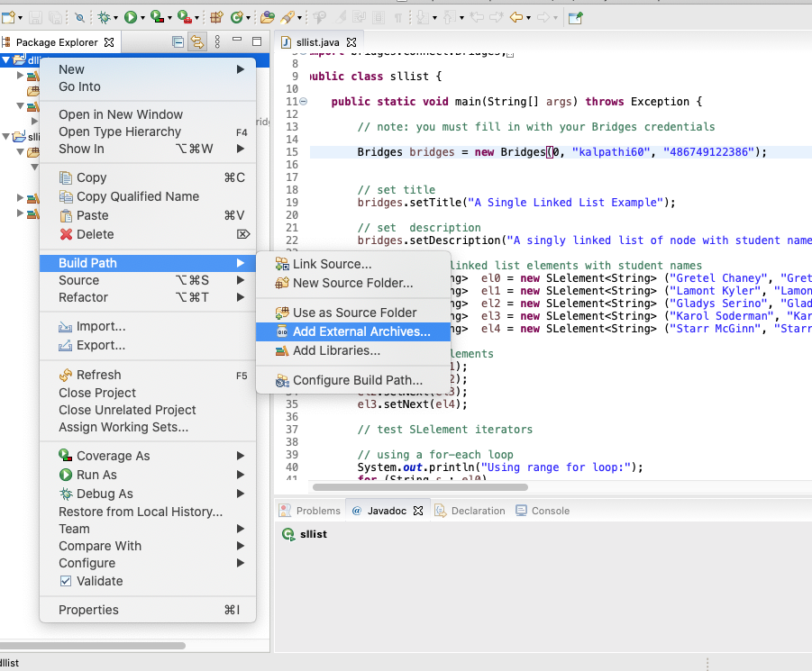Click Restore from Local History
Screen dimensions: 812x671
click(x=148, y=512)
